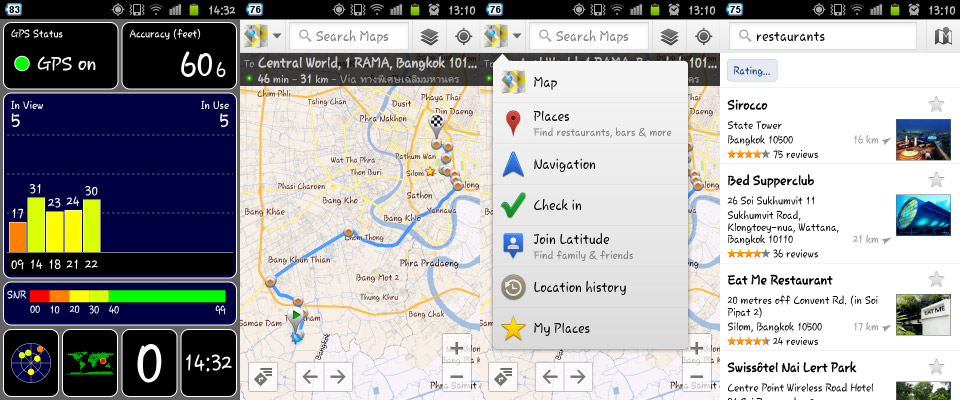Screen dimensions: 960x400
Task: Zoom out with minus on route map screen
Action: (x=456, y=377)
